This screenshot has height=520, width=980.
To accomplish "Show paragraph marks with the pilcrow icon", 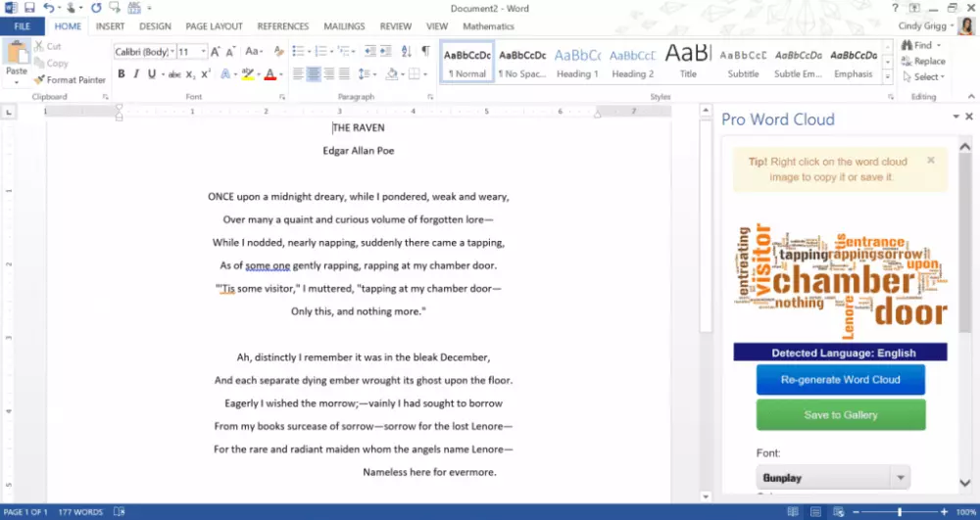I will (425, 51).
